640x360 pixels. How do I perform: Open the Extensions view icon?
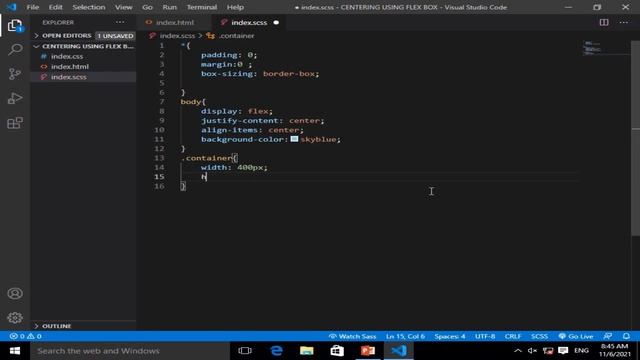[15, 123]
